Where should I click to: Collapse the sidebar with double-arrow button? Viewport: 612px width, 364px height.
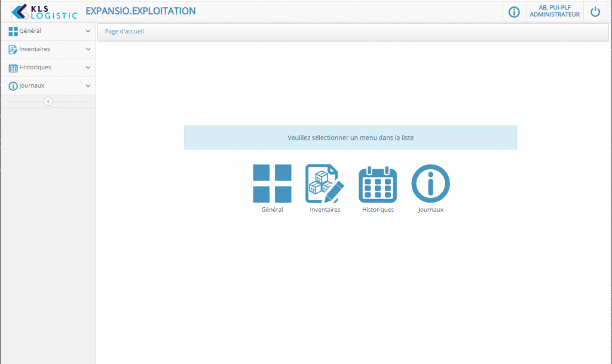point(48,102)
